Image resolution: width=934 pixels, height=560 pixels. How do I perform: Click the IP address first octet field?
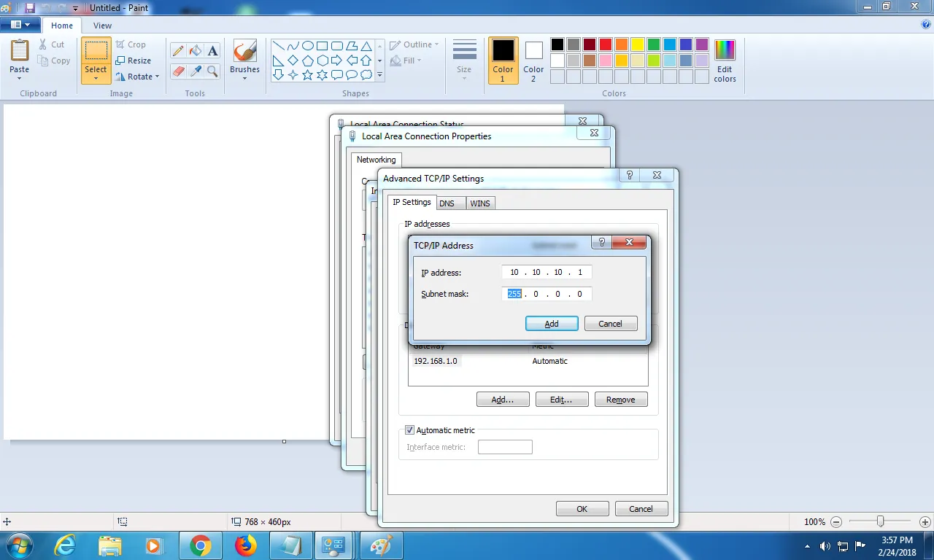click(x=514, y=273)
